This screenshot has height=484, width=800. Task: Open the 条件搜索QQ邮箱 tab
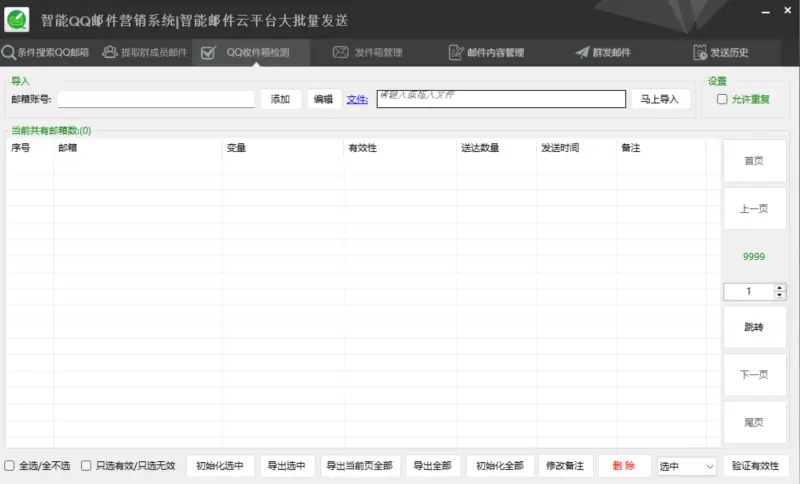click(x=45, y=52)
